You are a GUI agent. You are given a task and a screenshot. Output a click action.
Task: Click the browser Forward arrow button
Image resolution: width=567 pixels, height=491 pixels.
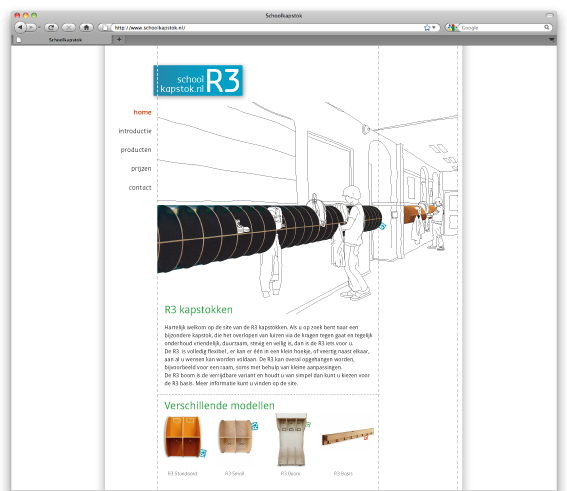[x=31, y=27]
